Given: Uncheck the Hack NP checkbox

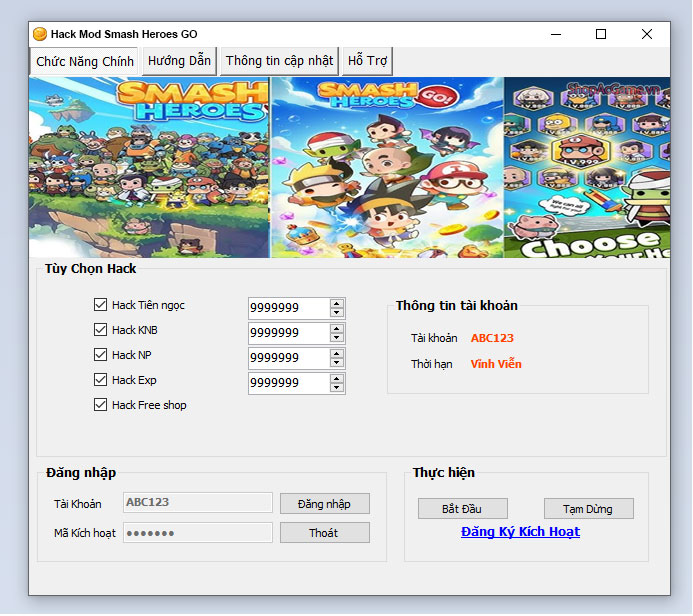Looking at the screenshot, I should (100, 355).
